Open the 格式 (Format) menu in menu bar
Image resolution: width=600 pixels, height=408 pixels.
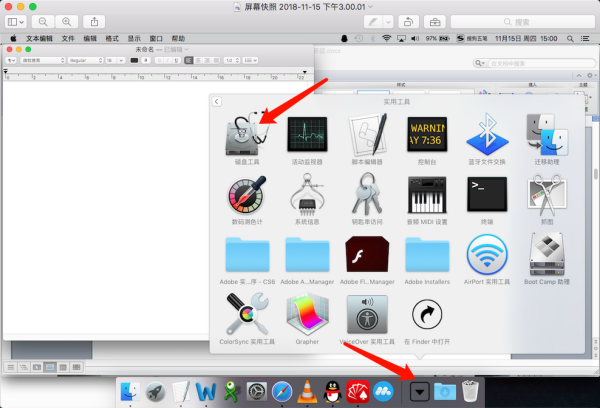click(98, 37)
